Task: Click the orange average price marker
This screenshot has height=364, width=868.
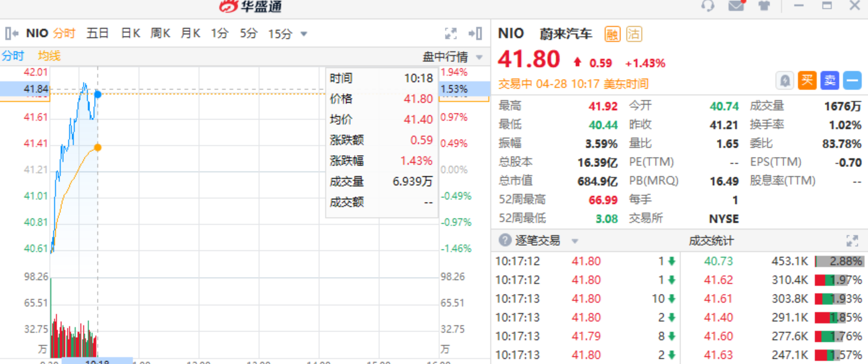Action: click(x=98, y=148)
